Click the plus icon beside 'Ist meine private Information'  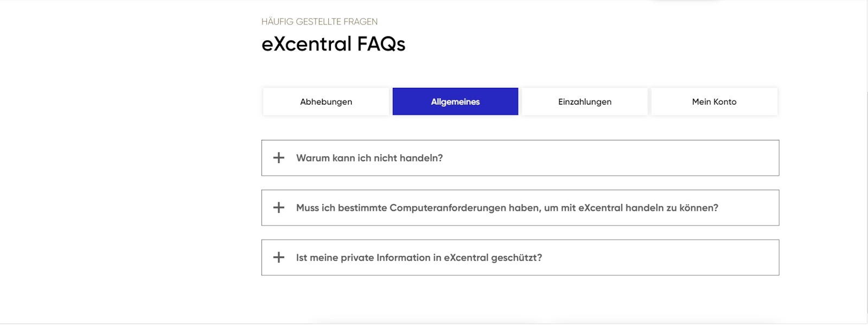point(279,257)
